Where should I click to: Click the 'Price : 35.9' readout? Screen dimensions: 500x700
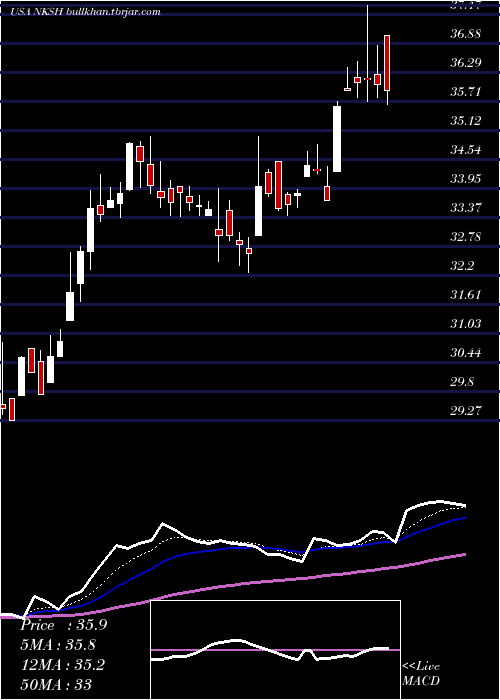click(x=64, y=625)
